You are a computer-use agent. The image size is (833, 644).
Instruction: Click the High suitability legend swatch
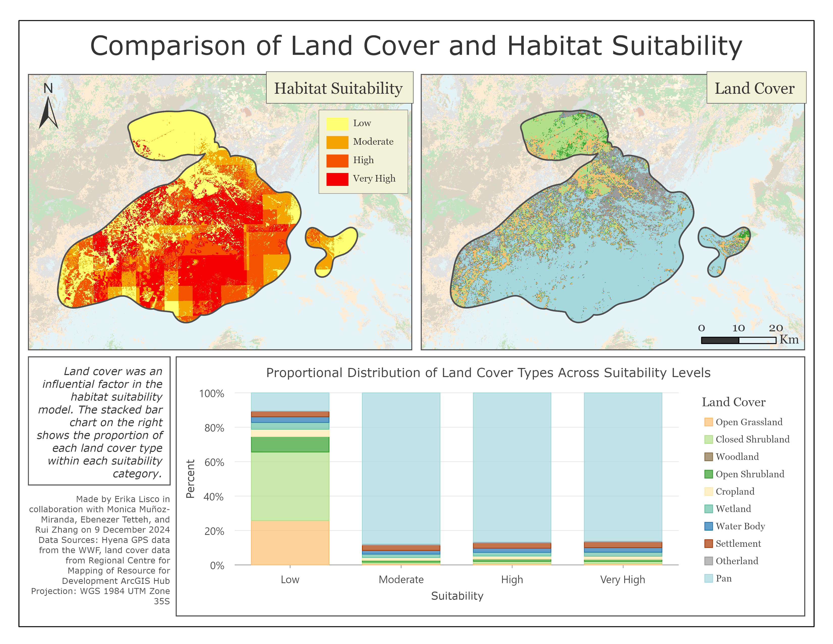tap(337, 161)
